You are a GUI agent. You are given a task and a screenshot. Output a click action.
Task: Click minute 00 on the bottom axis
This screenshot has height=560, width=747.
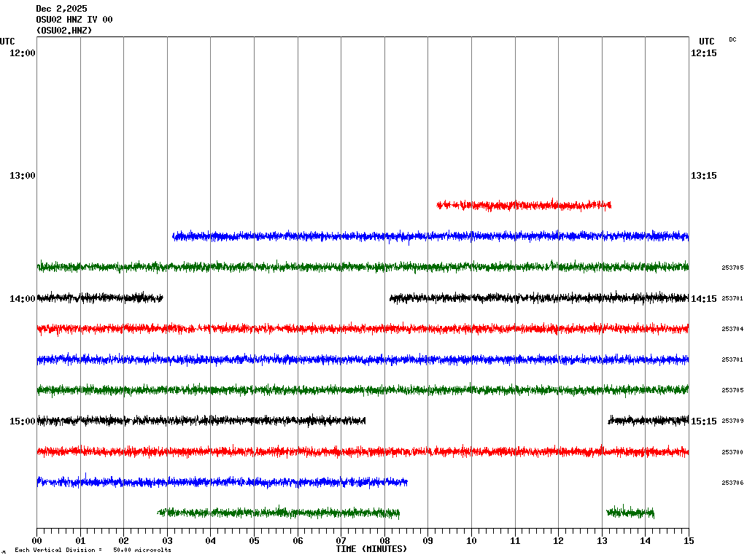(36, 541)
